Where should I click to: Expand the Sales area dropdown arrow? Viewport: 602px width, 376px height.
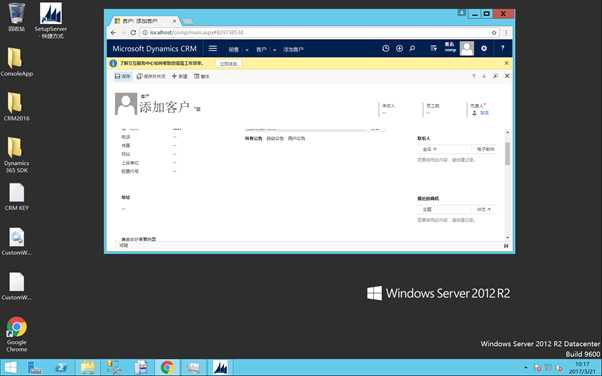[246, 50]
